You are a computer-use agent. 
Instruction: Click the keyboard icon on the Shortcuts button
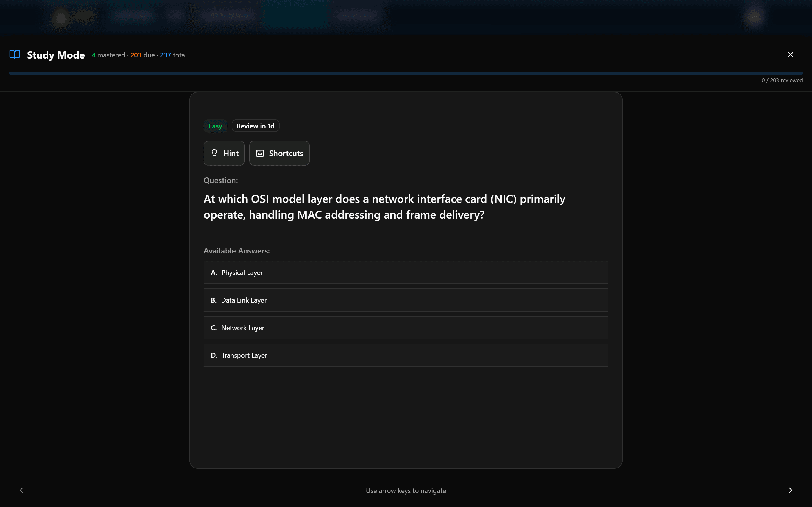[260, 153]
